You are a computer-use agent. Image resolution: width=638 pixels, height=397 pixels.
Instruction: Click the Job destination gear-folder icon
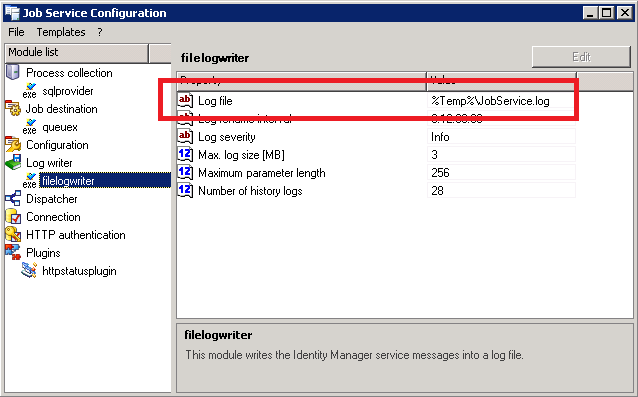[x=13, y=109]
